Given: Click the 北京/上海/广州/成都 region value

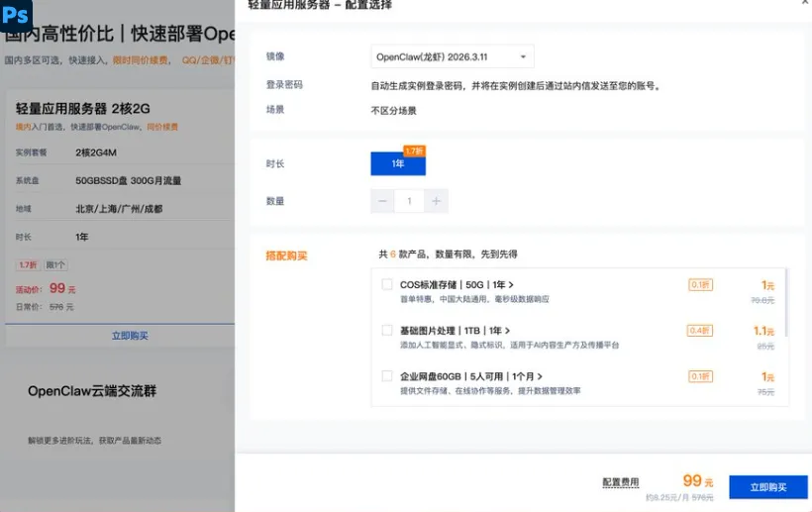Looking at the screenshot, I should (x=119, y=209).
